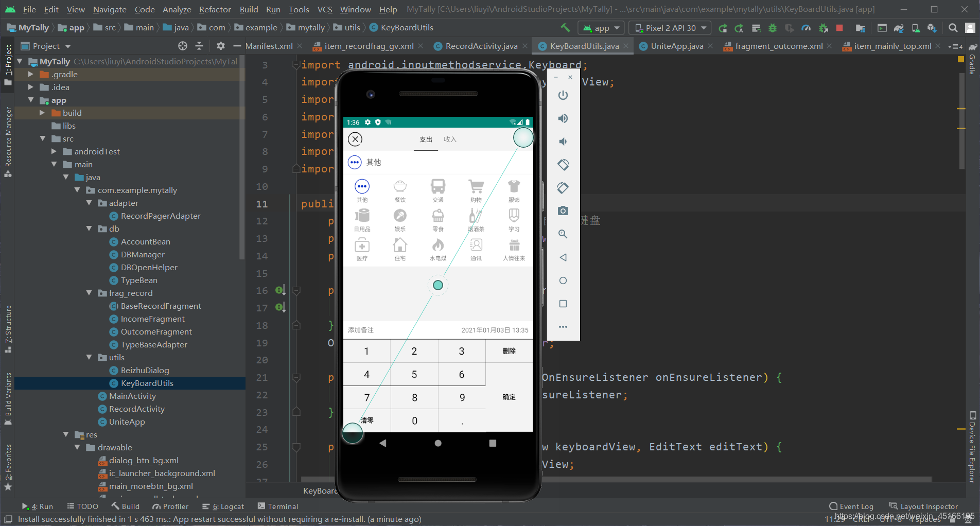The image size is (980, 526).
Task: Expand the .idea folder
Action: pyautogui.click(x=31, y=87)
